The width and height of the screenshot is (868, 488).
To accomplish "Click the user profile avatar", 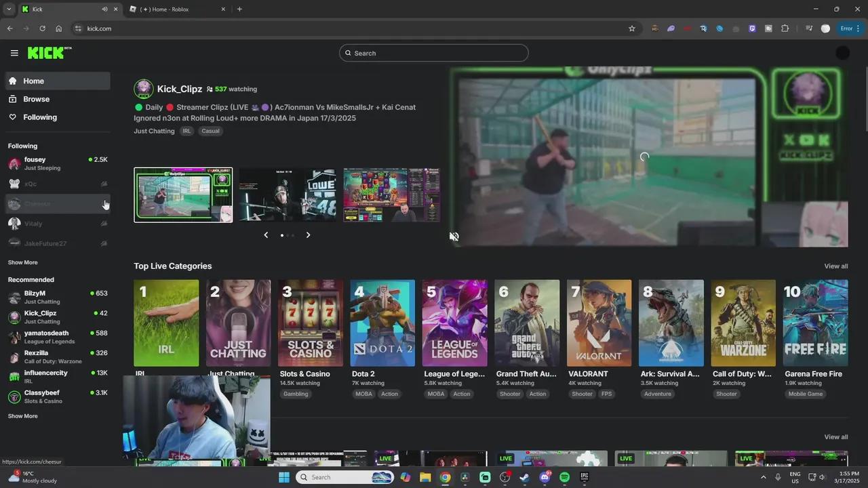I will pos(842,53).
